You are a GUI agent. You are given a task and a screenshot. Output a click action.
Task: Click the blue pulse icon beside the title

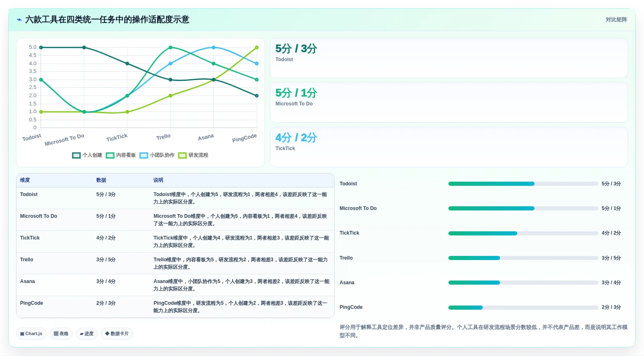(x=19, y=20)
